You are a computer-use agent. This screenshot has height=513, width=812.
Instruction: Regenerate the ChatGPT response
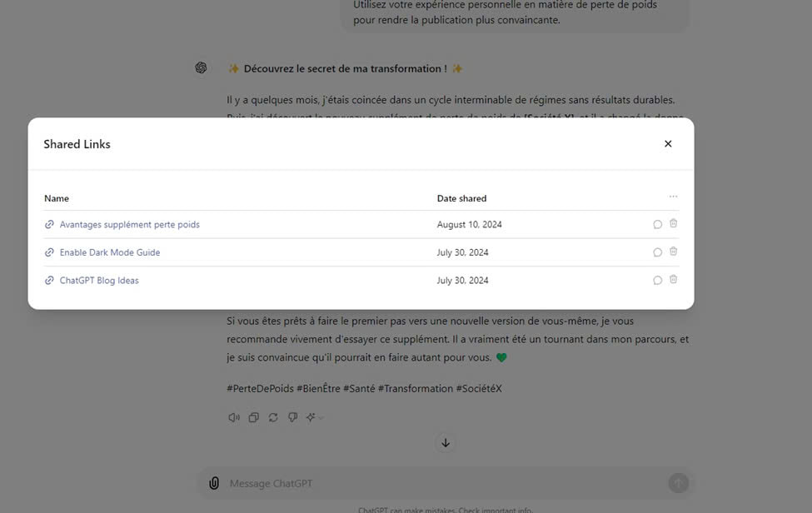click(x=273, y=417)
